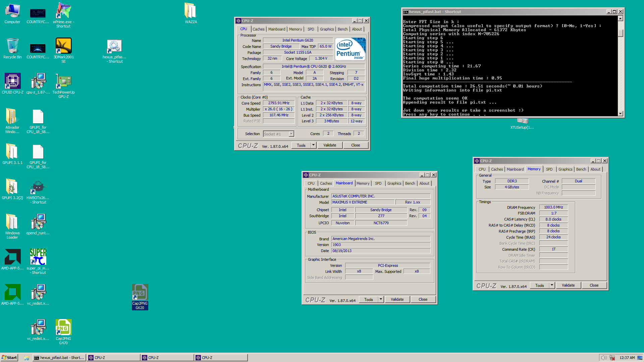644x362 pixels.
Task: Open the Recycle Bin icon
Action: [x=12, y=49]
